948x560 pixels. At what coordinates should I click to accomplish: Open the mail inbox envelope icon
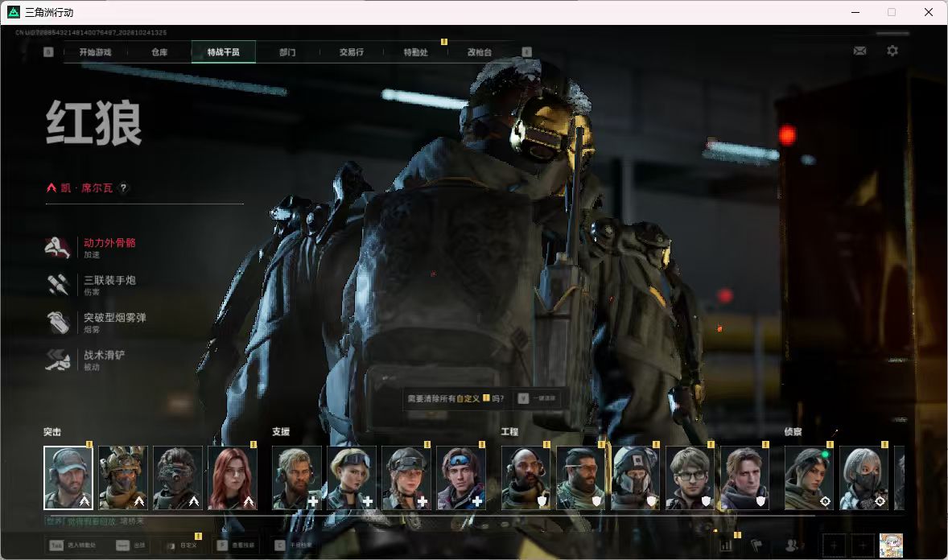pos(859,51)
